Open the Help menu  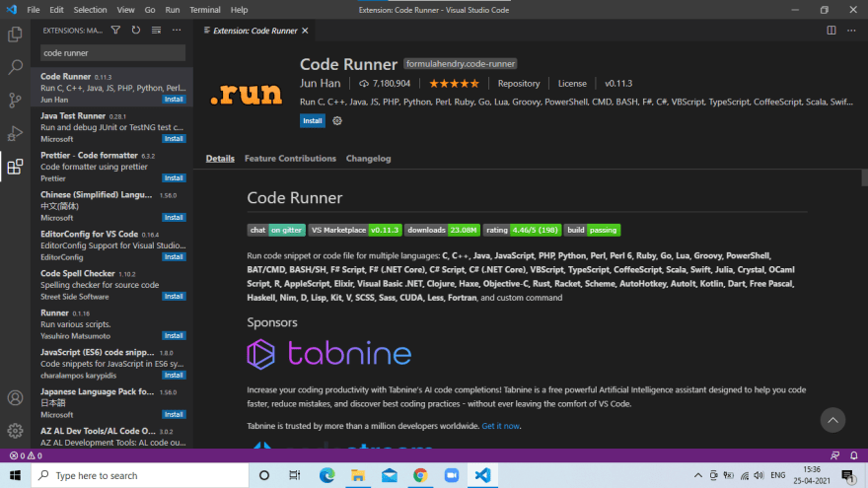point(239,10)
